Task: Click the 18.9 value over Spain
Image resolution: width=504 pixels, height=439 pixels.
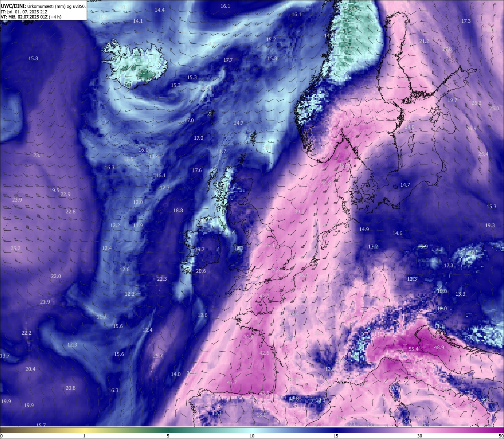Action: (261, 415)
